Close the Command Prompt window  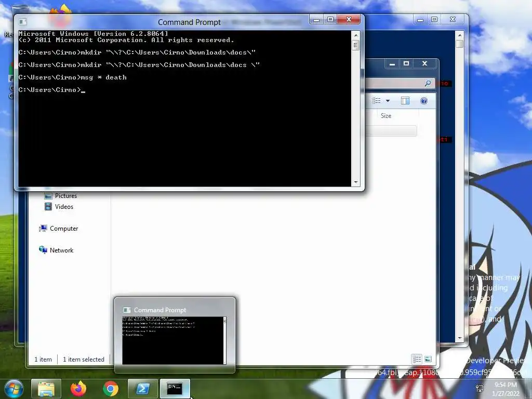coord(349,19)
